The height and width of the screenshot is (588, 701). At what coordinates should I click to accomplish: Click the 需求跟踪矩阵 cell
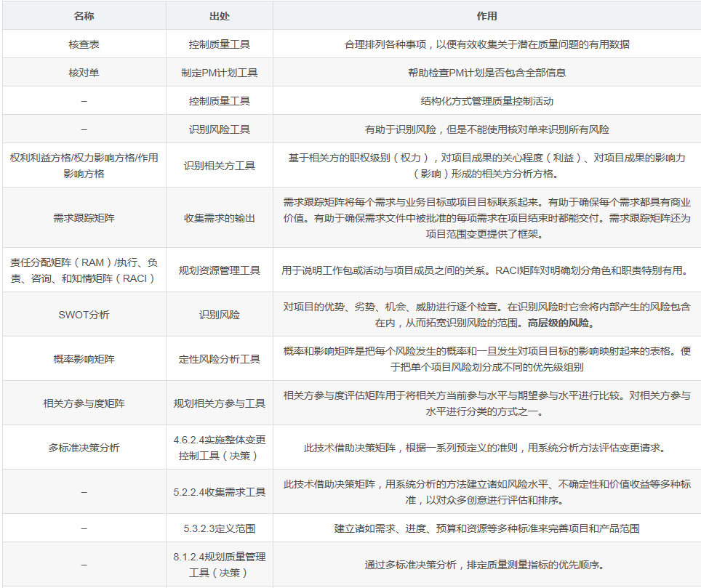(x=84, y=217)
